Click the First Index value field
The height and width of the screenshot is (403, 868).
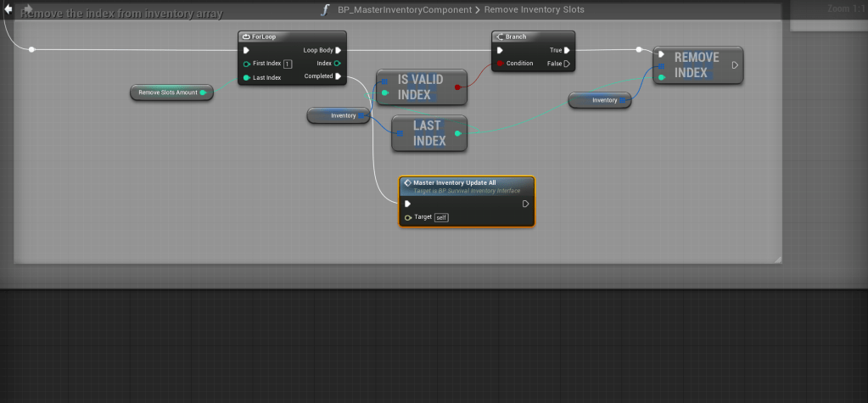[x=288, y=64]
